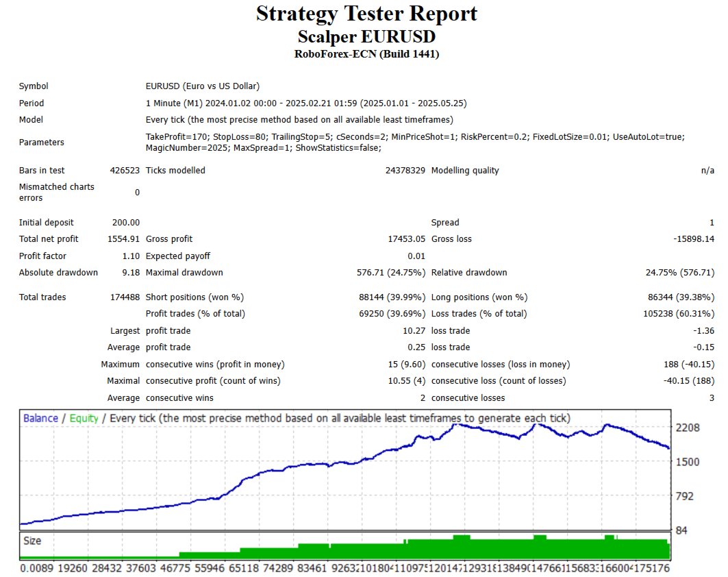Click Largest profit trade value 10.27

point(414,331)
